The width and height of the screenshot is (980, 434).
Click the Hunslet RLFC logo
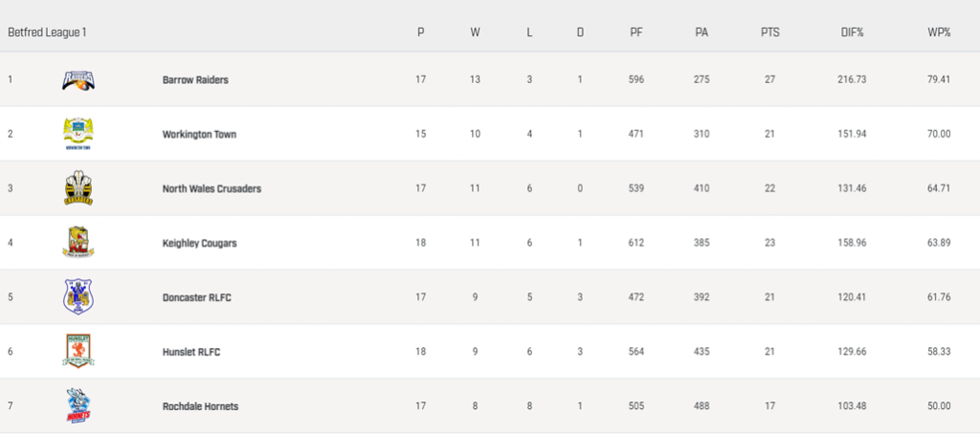(x=78, y=352)
